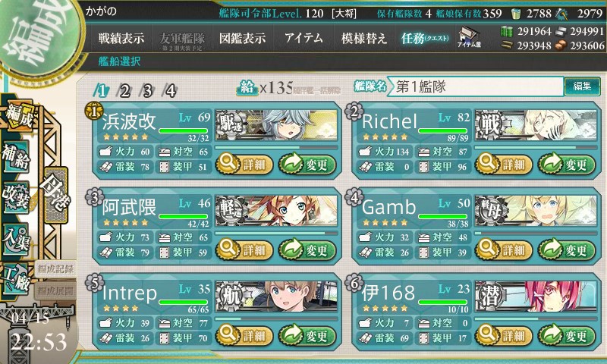607x364 pixels.
Task: Click 変更 change button for Richel
Action: click(x=567, y=164)
